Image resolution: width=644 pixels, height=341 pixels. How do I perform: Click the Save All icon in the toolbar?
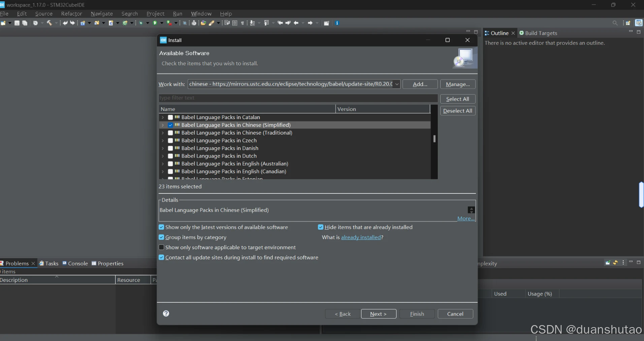point(25,23)
